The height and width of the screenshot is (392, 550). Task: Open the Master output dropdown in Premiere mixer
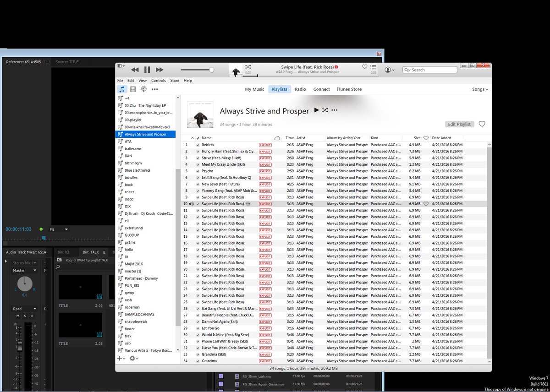point(25,271)
